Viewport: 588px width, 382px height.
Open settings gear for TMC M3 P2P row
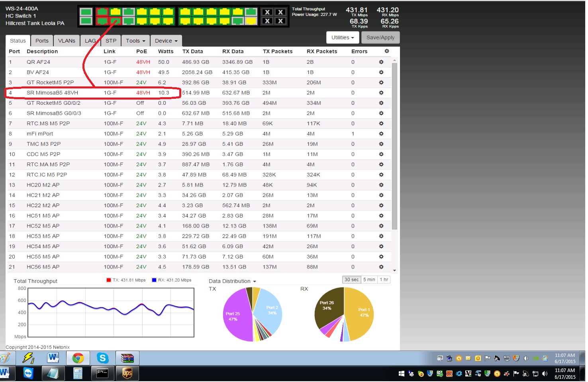pyautogui.click(x=381, y=144)
